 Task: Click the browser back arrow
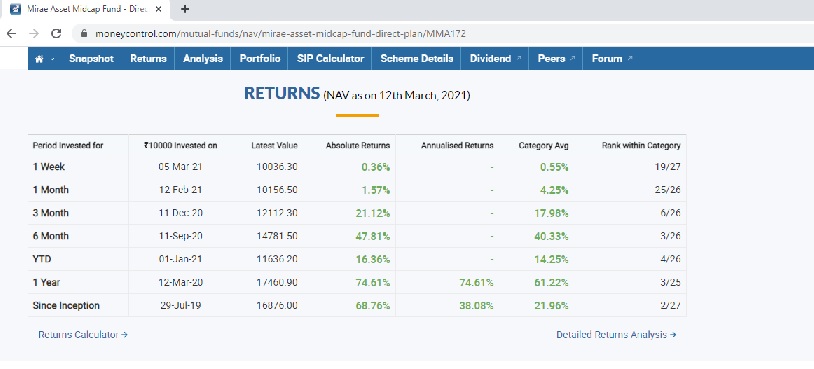pyautogui.click(x=11, y=34)
